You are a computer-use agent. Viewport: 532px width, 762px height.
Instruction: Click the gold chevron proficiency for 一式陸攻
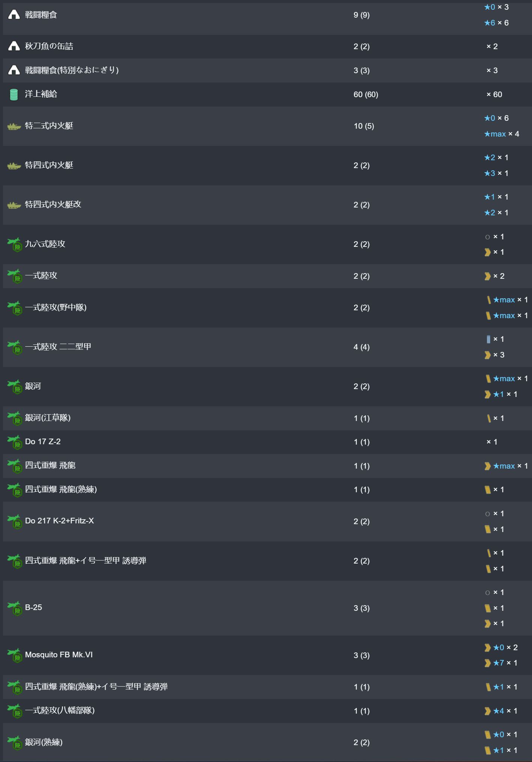coord(487,276)
